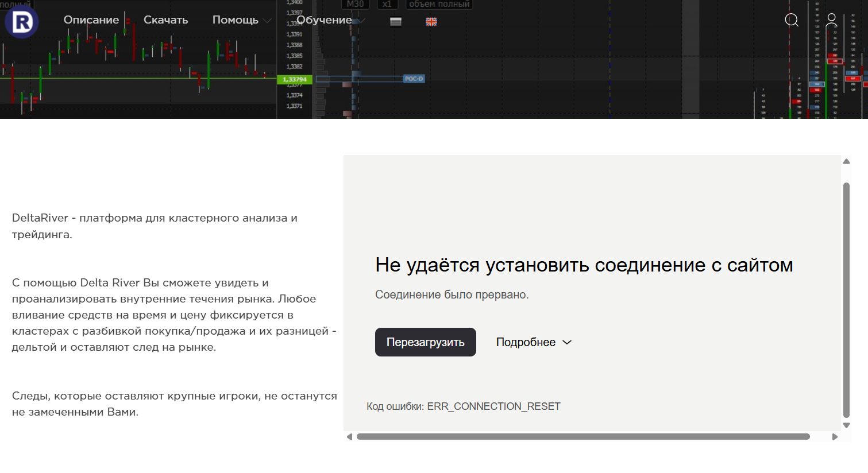The height and width of the screenshot is (473, 868).
Task: Expand the Помощь dropdown menu
Action: (241, 20)
